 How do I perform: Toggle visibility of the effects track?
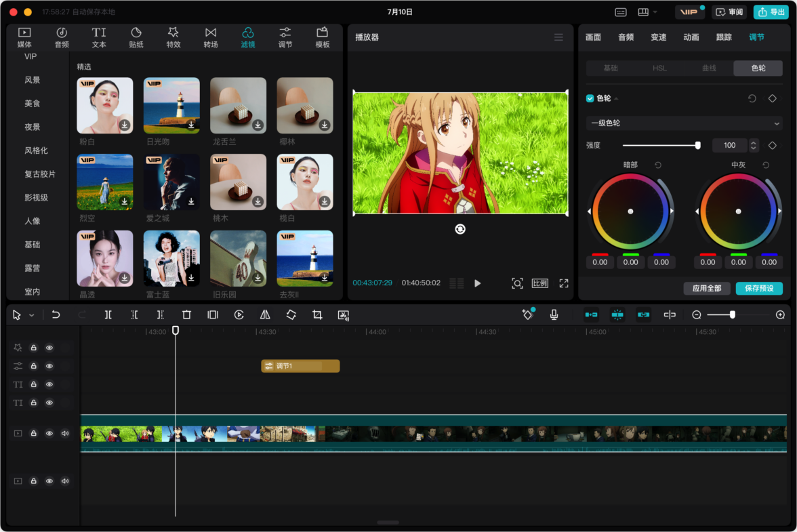click(49, 348)
